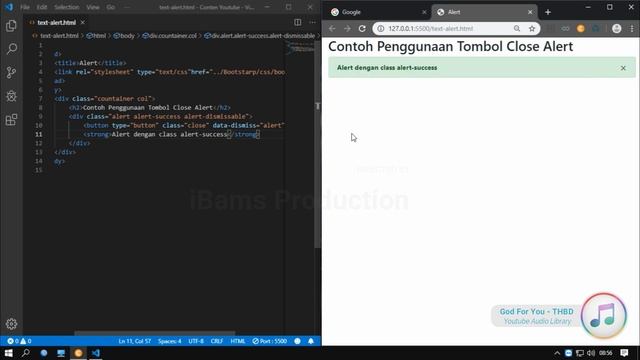Image resolution: width=640 pixels, height=360 pixels.
Task: Click Port : 5500 Live Server status
Action: 270,341
